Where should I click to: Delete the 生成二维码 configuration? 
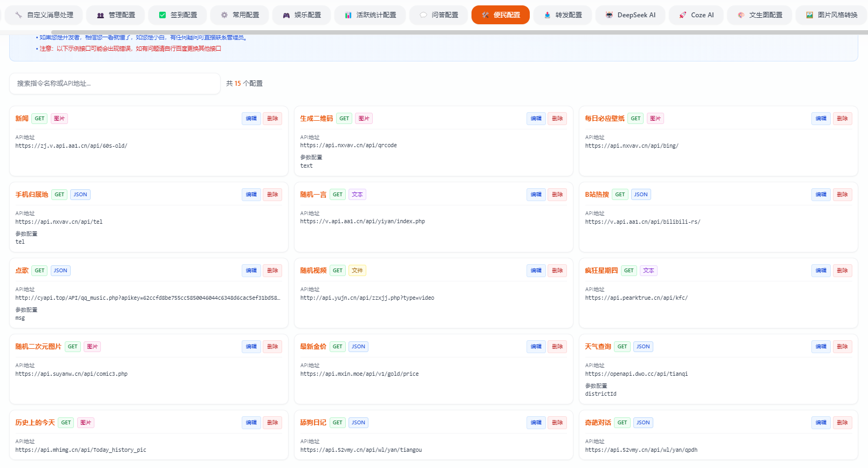point(557,119)
